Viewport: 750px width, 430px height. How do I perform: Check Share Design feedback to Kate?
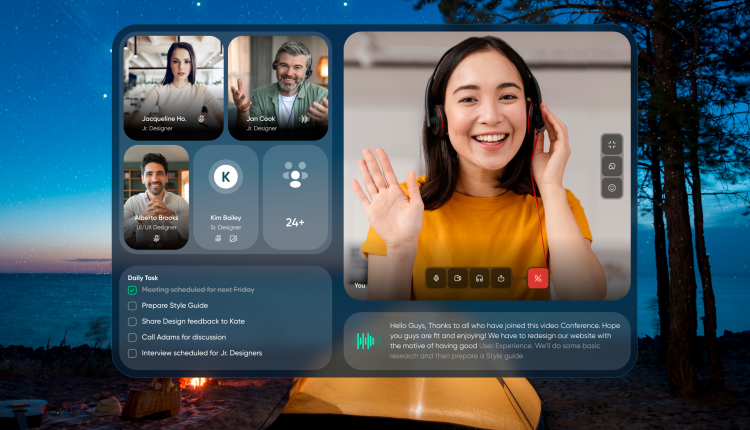point(132,321)
